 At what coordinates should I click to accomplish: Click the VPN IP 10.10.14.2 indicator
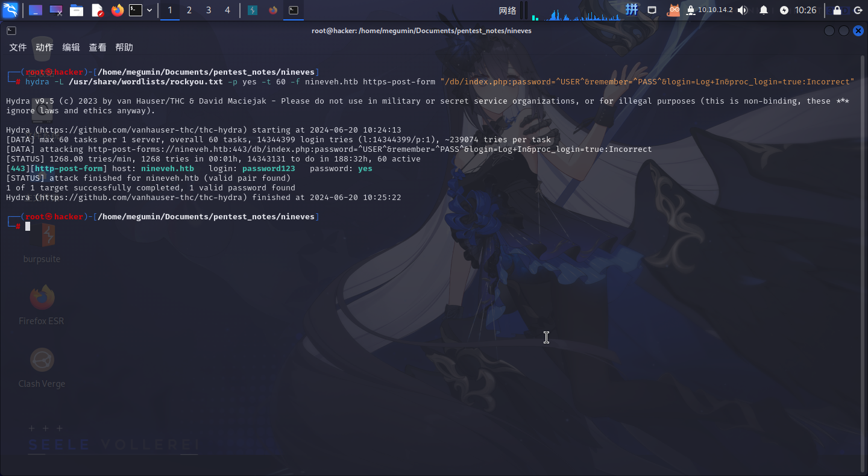710,10
